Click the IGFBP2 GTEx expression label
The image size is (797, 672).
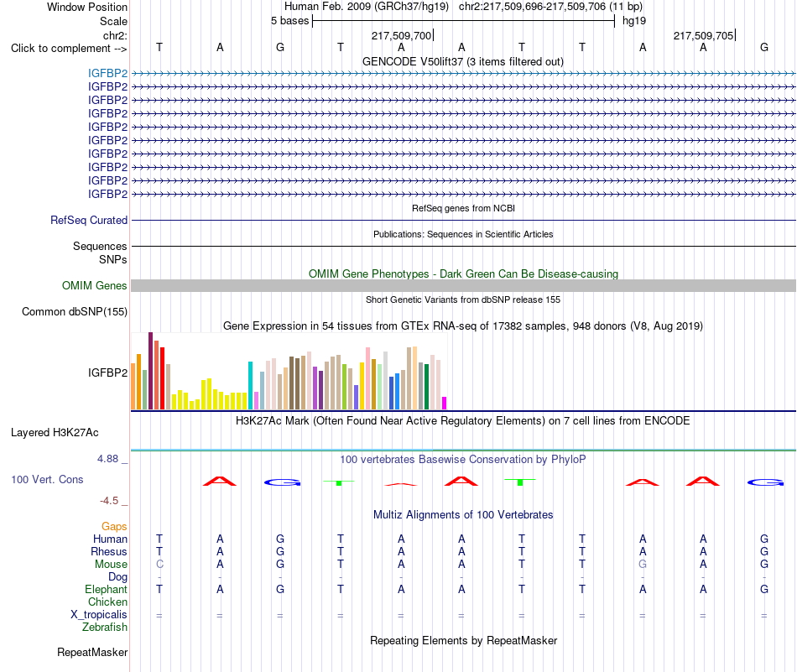pyautogui.click(x=107, y=372)
